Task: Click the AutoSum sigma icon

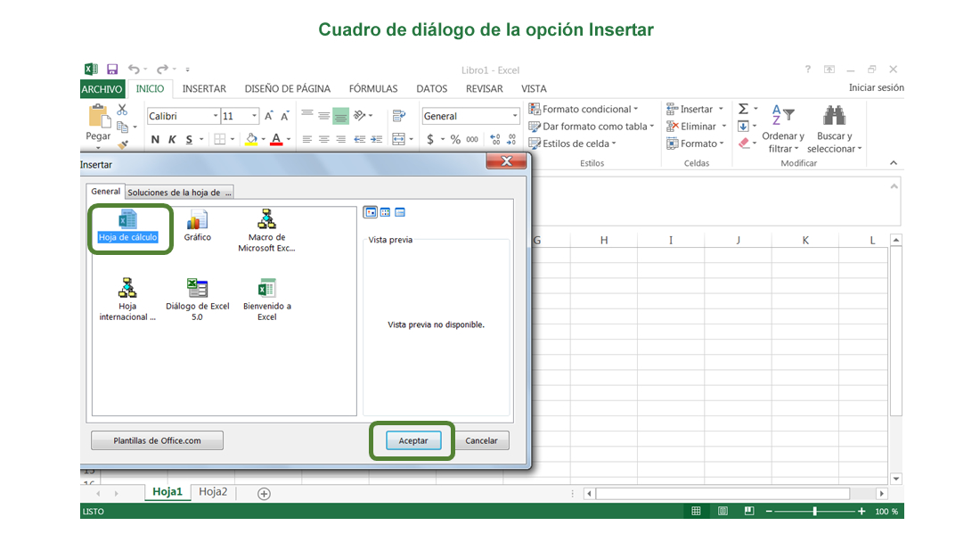Action: click(x=743, y=109)
